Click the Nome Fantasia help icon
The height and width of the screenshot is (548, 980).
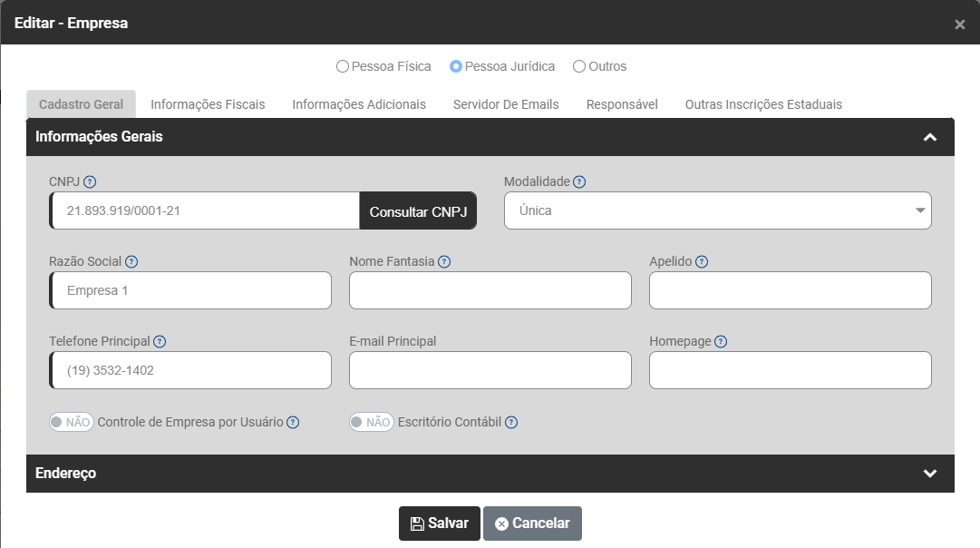(x=444, y=261)
